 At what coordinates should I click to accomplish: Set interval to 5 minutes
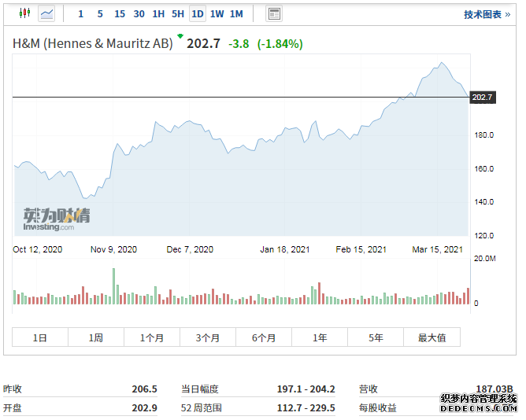(x=100, y=13)
